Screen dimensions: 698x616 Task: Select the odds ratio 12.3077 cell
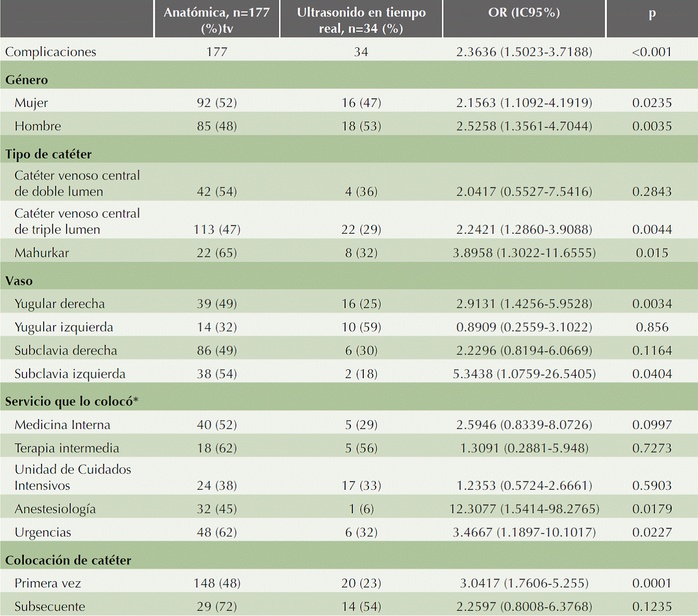[x=524, y=509]
